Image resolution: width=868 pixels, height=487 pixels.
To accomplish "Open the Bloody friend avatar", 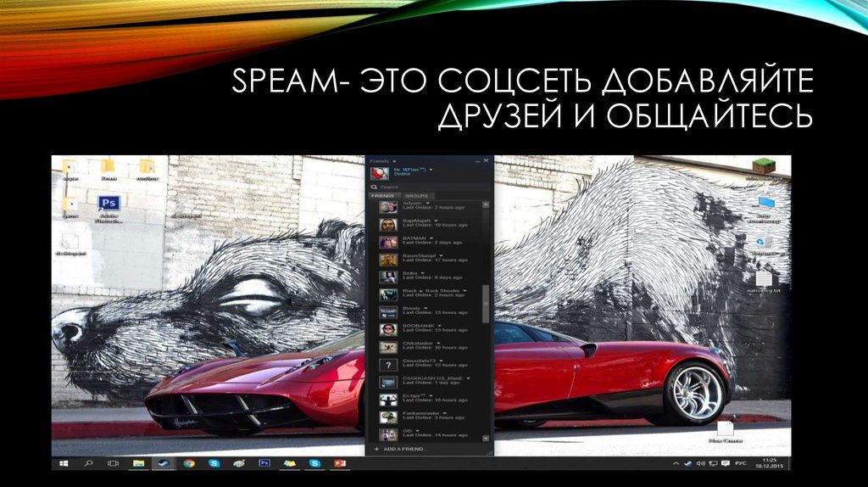I will 388,312.
